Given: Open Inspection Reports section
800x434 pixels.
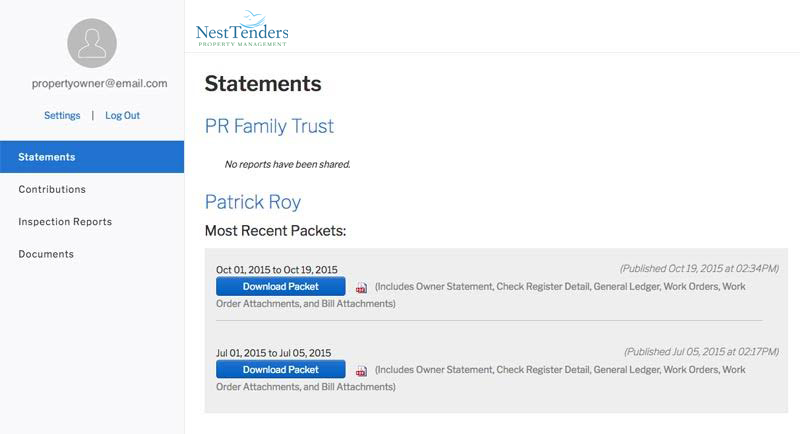Looking at the screenshot, I should coord(65,222).
